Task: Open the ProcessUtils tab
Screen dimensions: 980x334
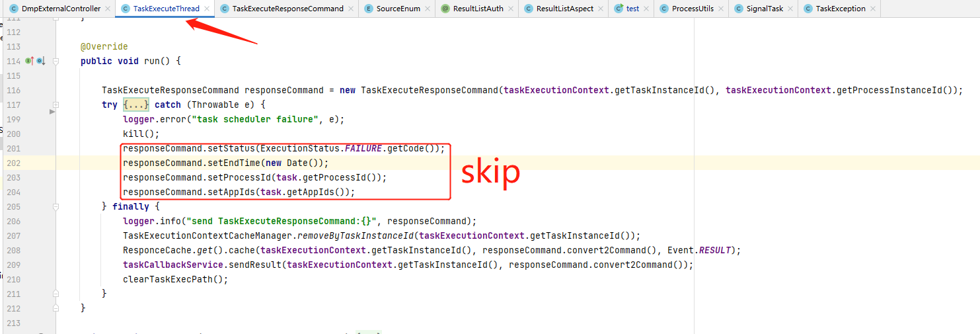Action: [693, 9]
